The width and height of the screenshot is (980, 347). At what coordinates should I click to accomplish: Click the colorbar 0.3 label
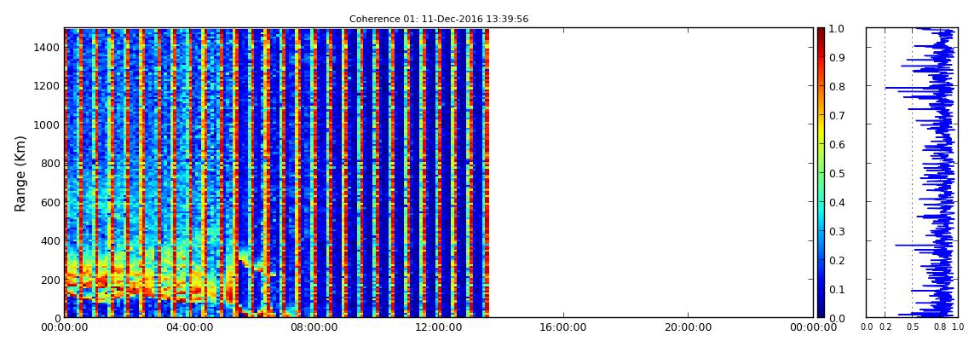[x=837, y=231]
